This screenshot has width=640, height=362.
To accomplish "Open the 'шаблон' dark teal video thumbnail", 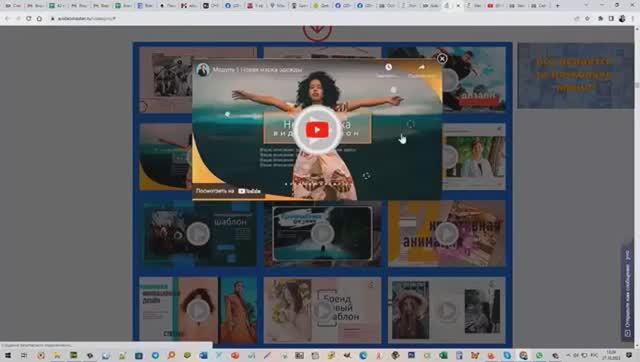I will 198,234.
